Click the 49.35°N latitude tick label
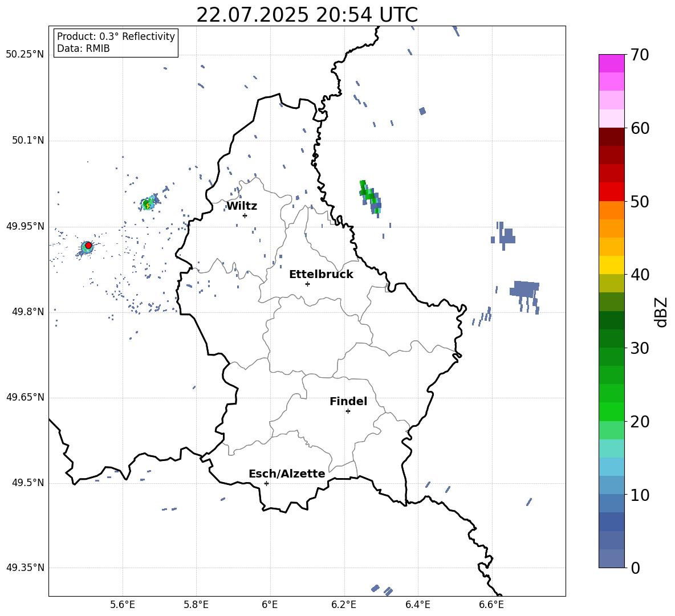Viewport: 675px width, 616px height. (x=25, y=568)
